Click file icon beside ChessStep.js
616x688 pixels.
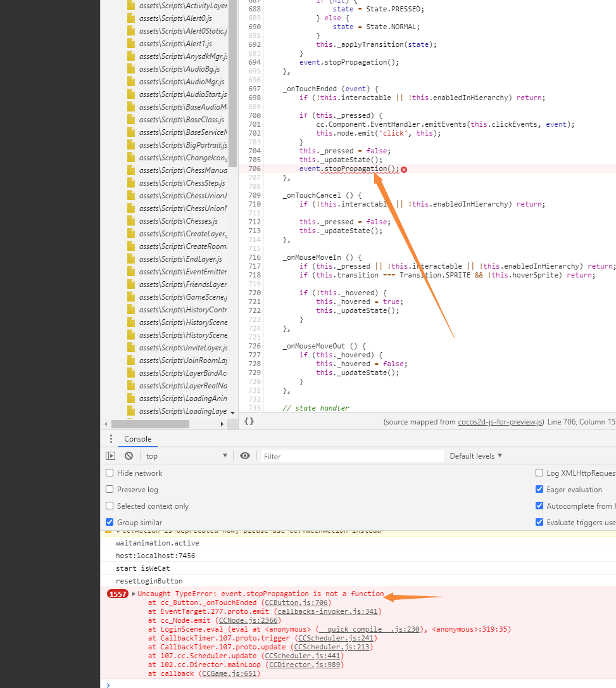coord(130,183)
